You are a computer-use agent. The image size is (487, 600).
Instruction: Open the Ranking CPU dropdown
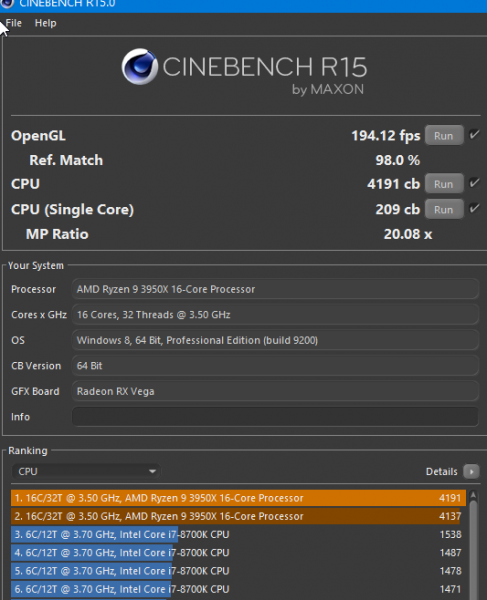point(86,471)
